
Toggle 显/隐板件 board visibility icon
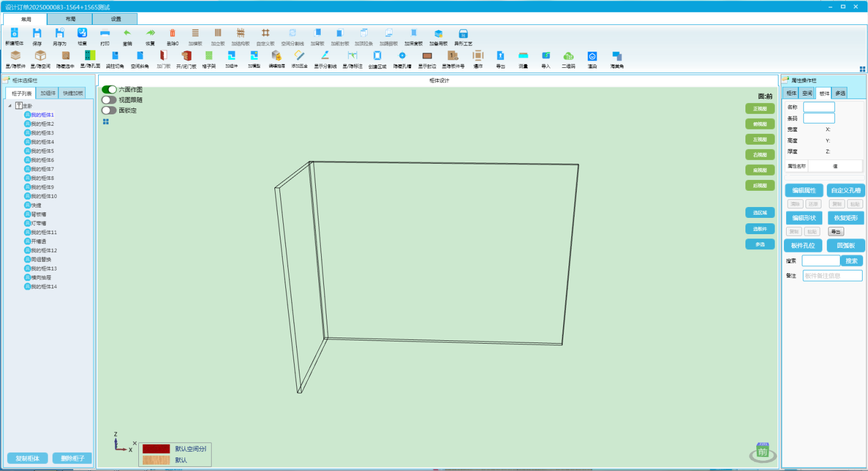[16, 56]
